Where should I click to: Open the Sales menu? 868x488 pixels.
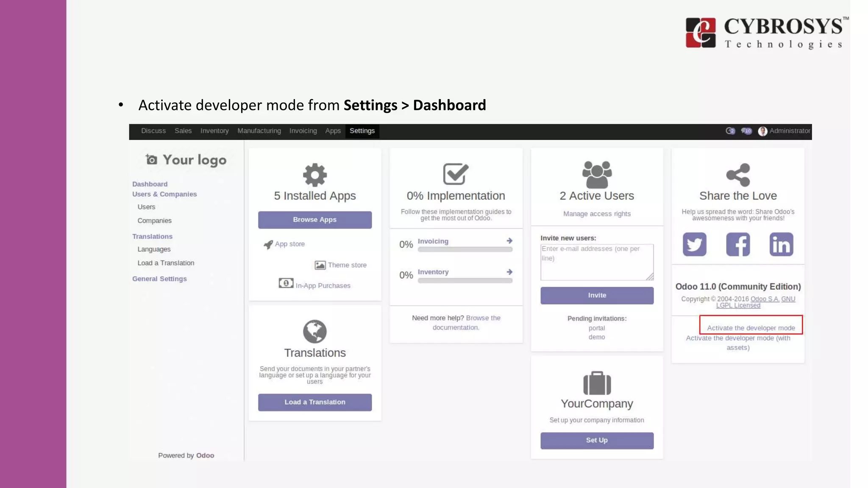coord(183,131)
